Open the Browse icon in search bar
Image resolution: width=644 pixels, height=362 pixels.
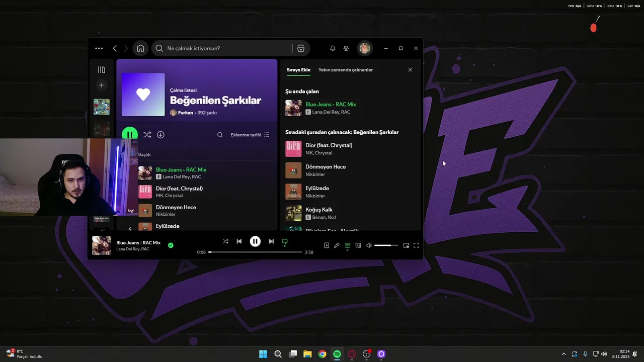point(301,48)
